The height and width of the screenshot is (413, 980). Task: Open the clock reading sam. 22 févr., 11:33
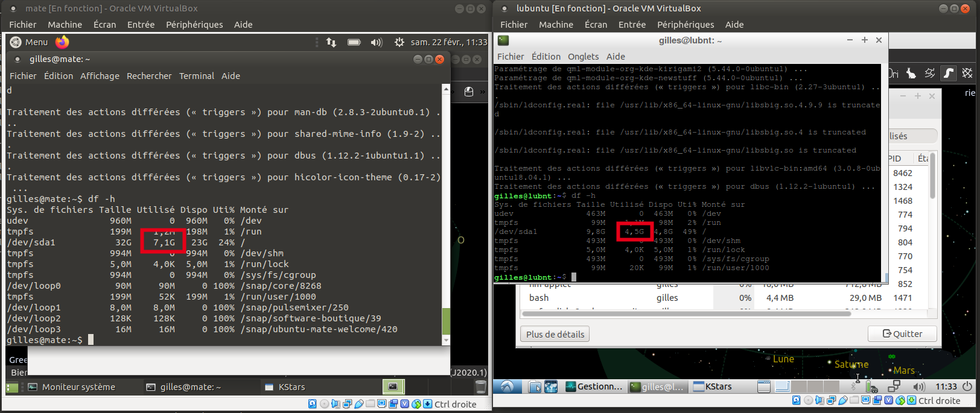click(449, 42)
